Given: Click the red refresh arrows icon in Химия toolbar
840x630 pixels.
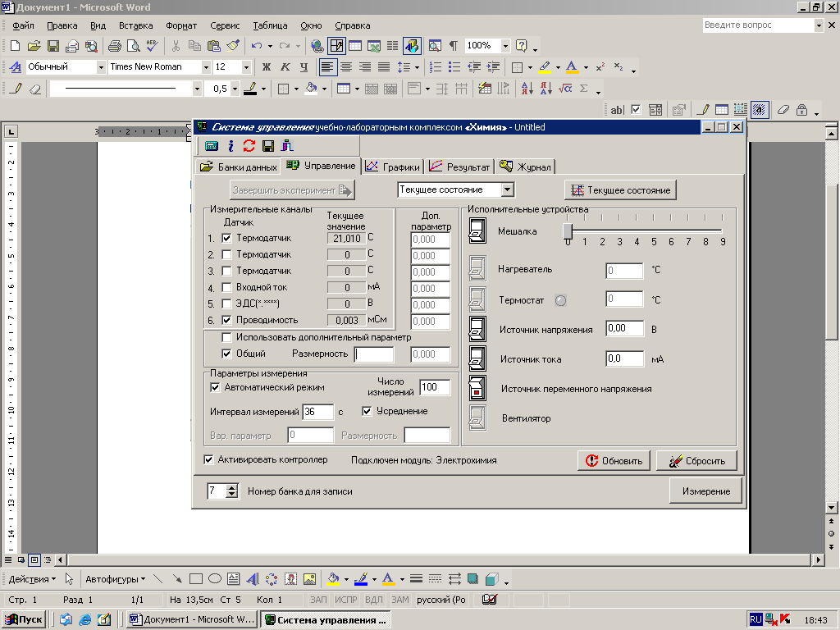Looking at the screenshot, I should (x=249, y=146).
